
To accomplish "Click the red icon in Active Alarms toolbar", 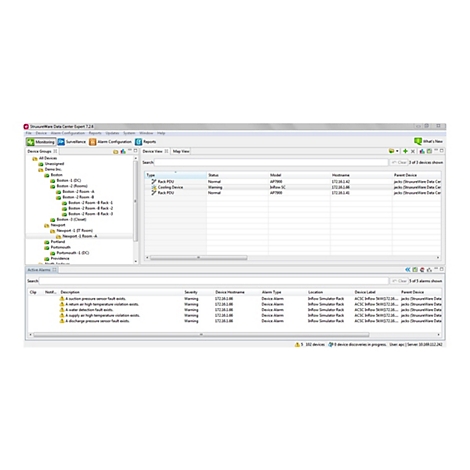I will coord(422,270).
